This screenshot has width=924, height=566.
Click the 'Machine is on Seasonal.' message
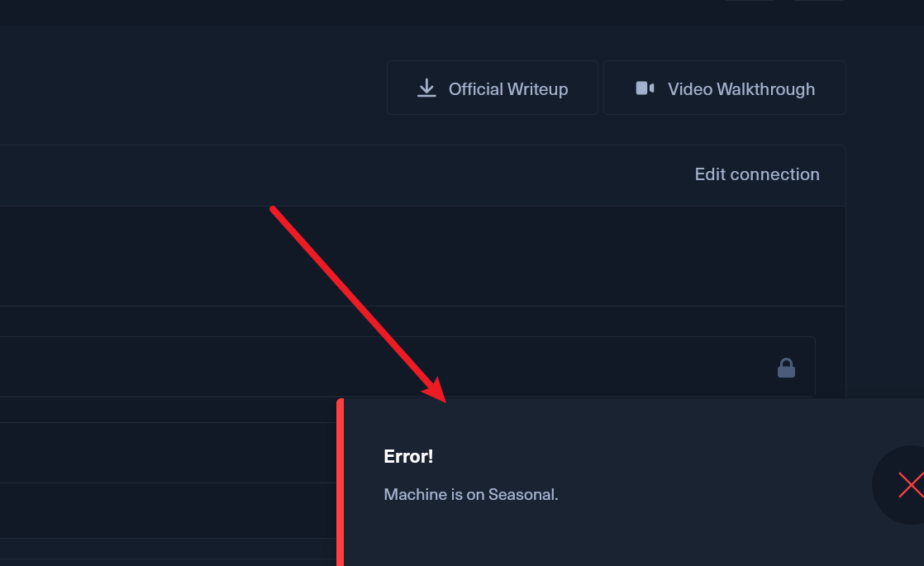coord(470,494)
